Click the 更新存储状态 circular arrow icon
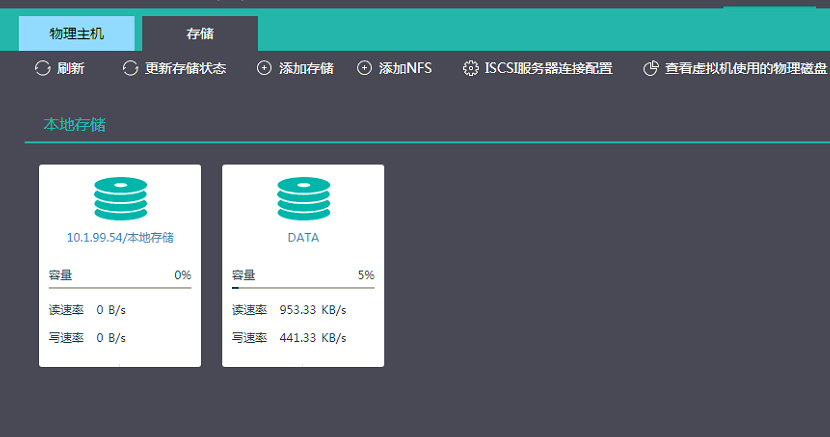The image size is (830, 437). coord(130,68)
